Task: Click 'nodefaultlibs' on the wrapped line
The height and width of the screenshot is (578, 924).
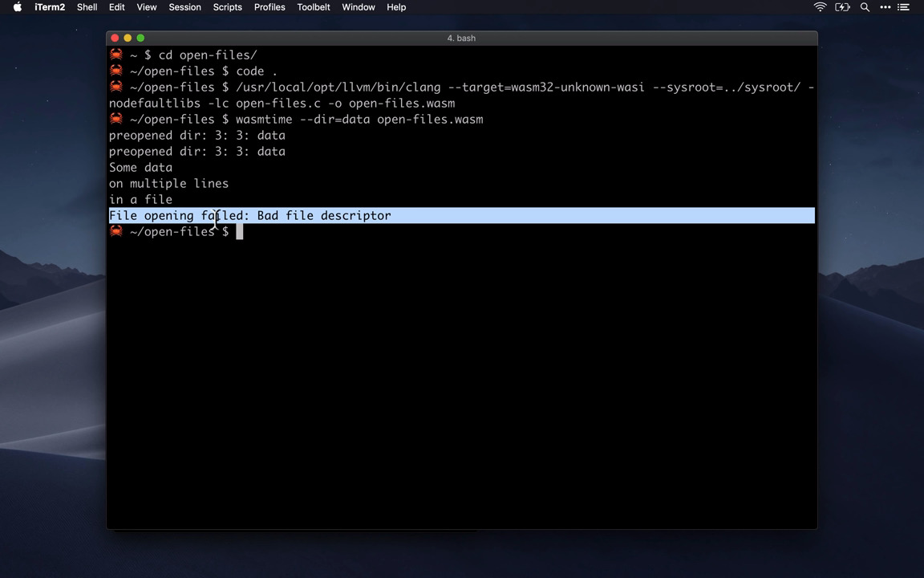Action: pyautogui.click(x=154, y=104)
